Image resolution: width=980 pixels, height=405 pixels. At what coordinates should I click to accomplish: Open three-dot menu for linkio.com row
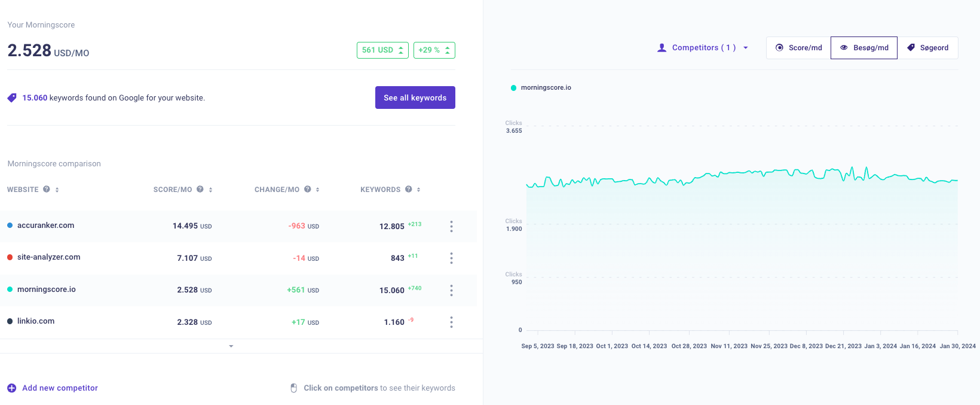[x=451, y=322]
